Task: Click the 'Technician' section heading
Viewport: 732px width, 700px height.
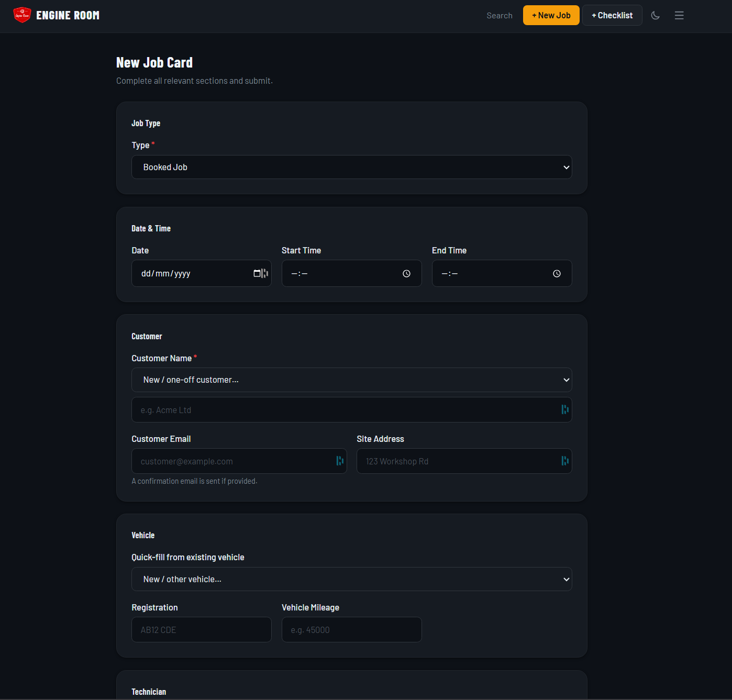Action: (x=149, y=692)
